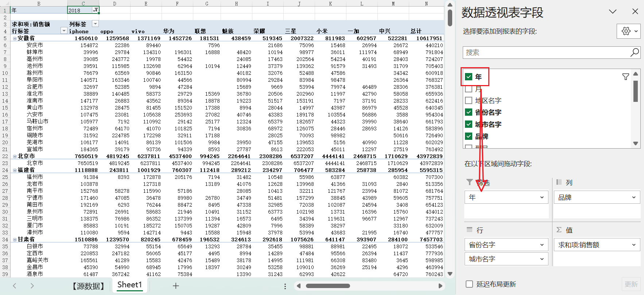Screen dimensions: 644x295
Task: Click the vertical scrollbar down arrow of sheet
Action: [x=450, y=274]
